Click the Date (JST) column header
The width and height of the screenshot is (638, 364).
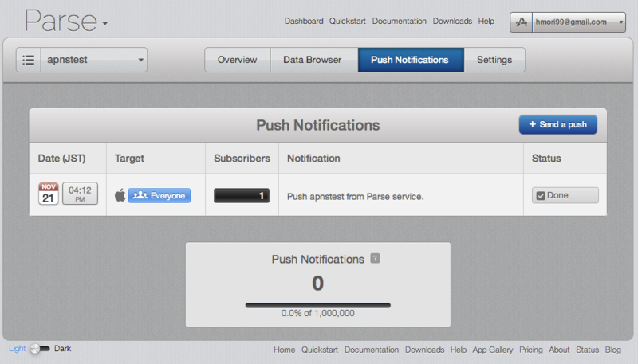coord(62,158)
